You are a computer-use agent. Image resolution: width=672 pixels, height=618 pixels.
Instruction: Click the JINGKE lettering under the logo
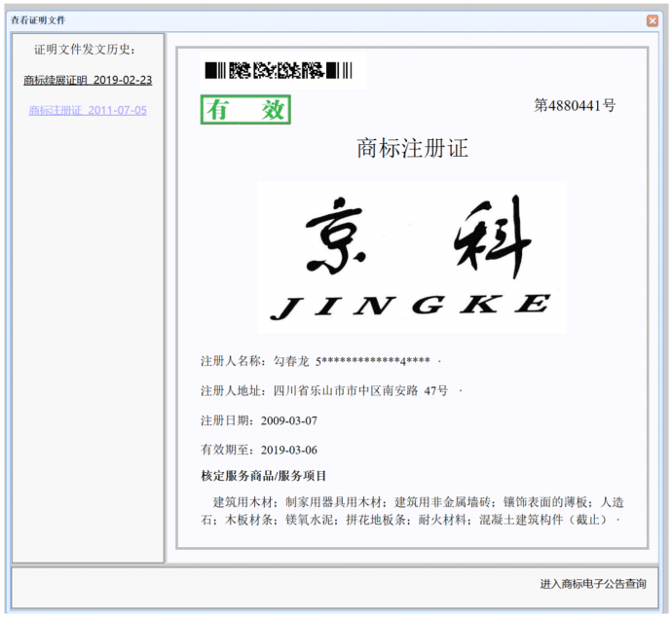click(x=409, y=306)
